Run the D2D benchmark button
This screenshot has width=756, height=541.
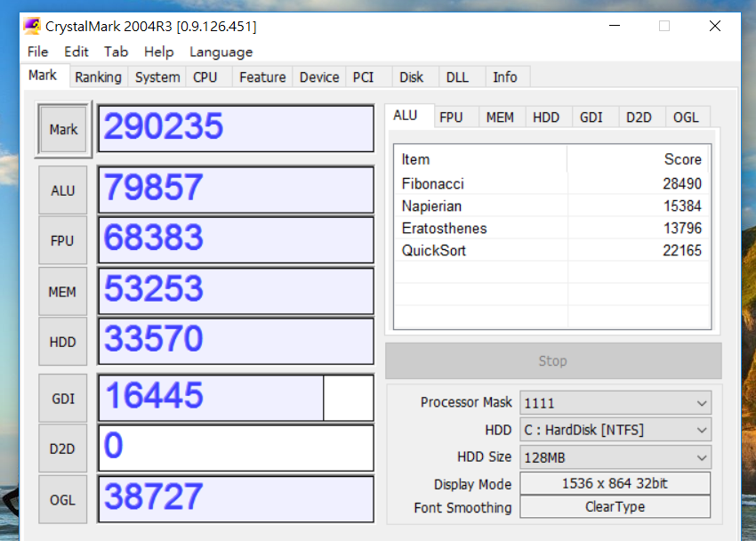[x=62, y=448]
